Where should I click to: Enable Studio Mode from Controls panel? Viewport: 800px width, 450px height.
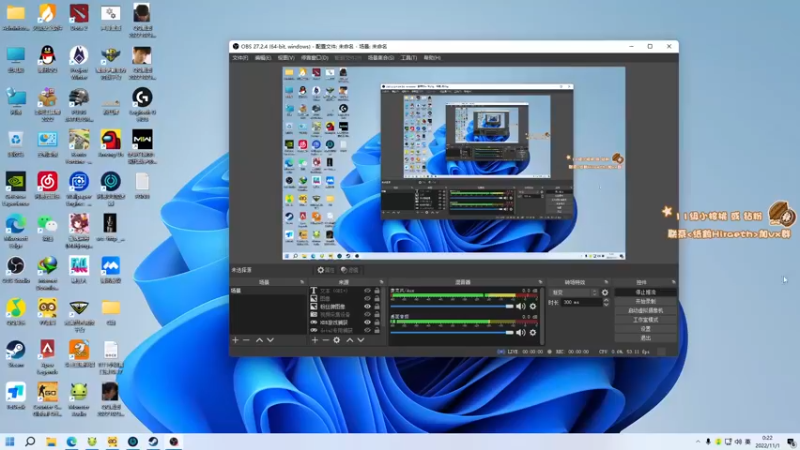point(645,320)
